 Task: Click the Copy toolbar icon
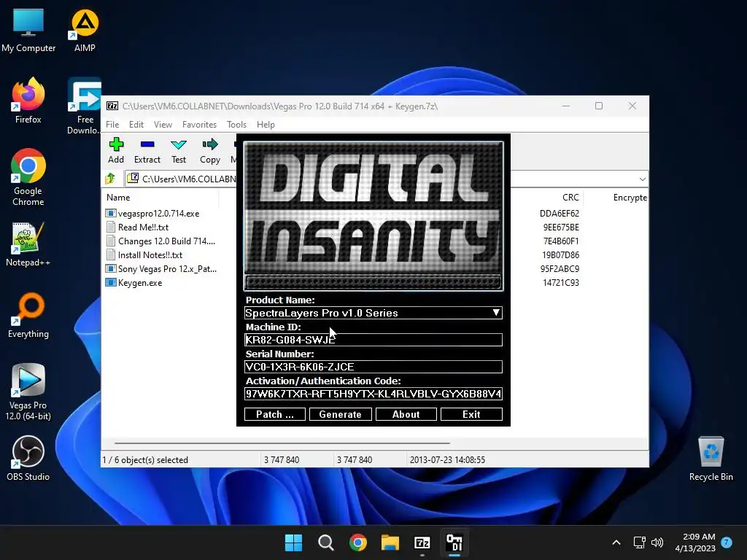210,150
